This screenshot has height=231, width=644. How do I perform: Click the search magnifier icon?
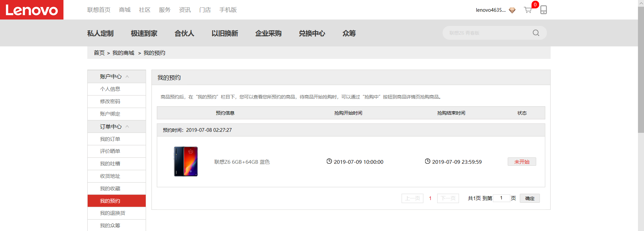click(536, 33)
